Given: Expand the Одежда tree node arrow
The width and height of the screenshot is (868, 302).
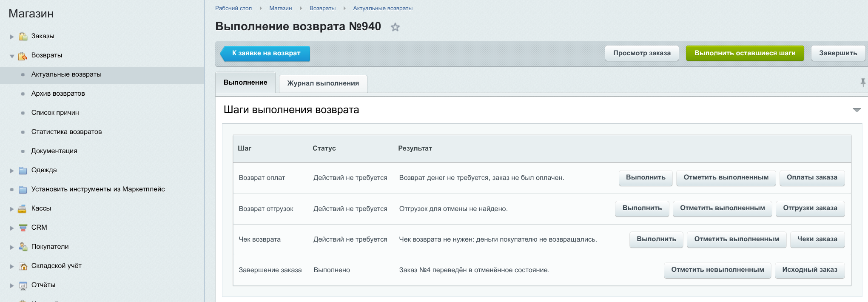Looking at the screenshot, I should click(x=12, y=171).
